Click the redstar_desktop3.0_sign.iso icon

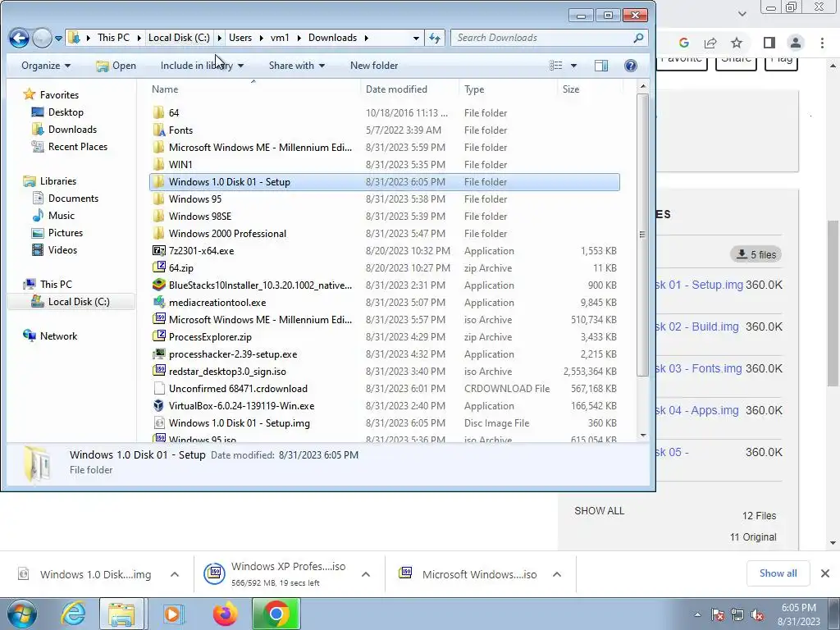pos(159,372)
